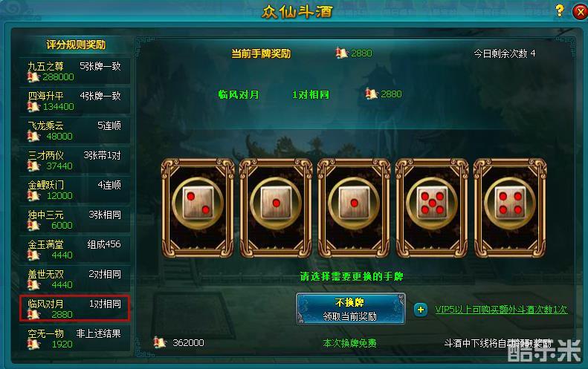Select the 四海升平 reward rule row
The height and width of the screenshot is (369, 588).
tap(74, 101)
